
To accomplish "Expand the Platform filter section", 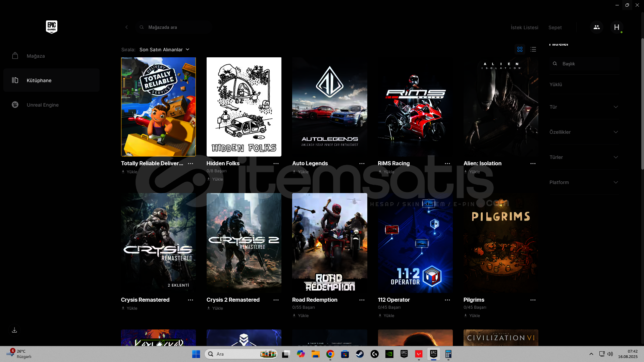I will coord(584,182).
